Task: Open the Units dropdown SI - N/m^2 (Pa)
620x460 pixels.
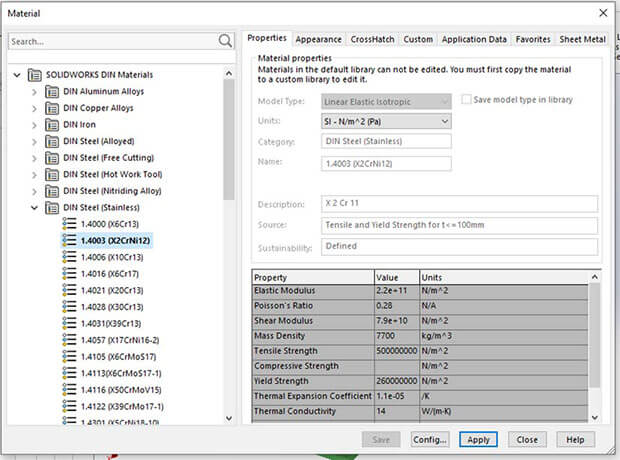Action: coord(386,121)
